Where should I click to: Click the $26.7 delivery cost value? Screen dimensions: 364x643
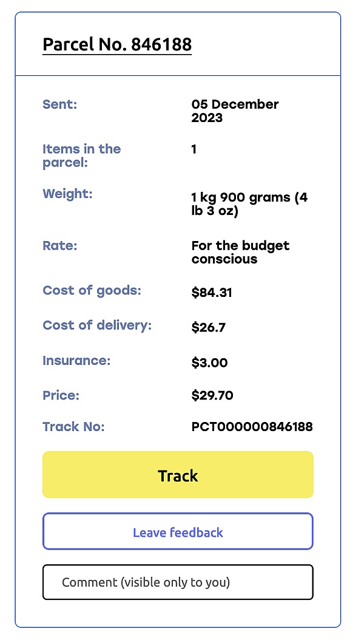tap(208, 328)
